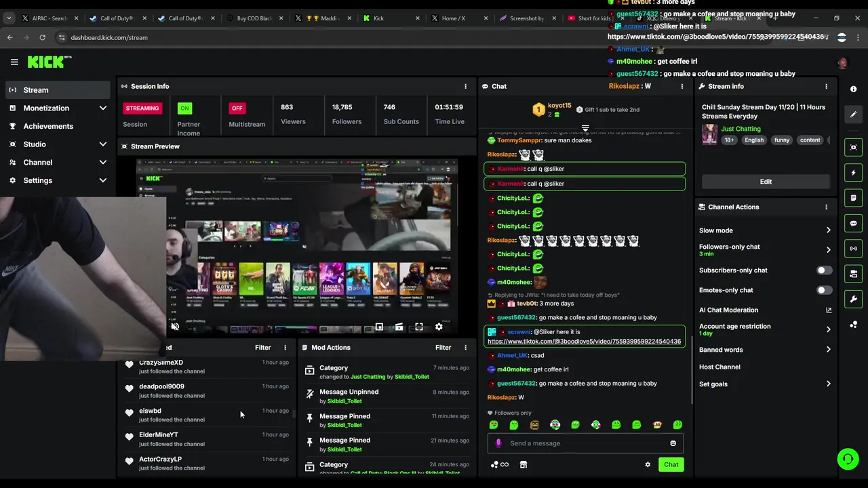
Task: Enter fullscreen in Stream Preview
Action: pos(419,327)
